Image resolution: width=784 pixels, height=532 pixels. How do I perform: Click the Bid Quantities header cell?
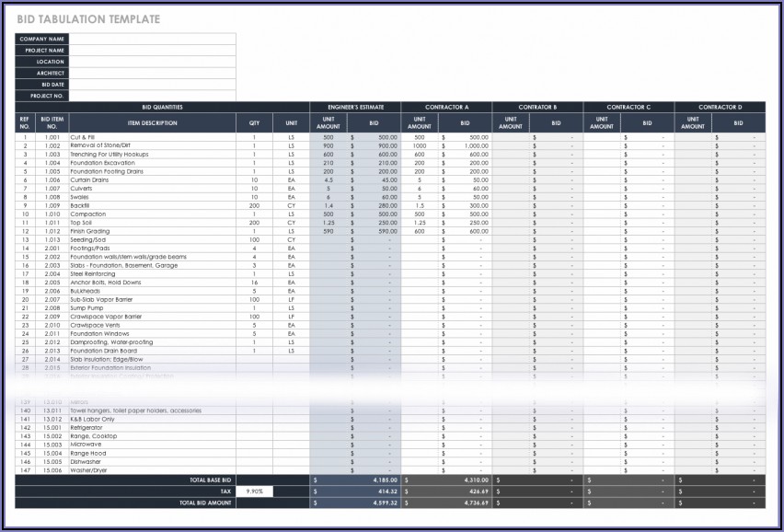(x=162, y=107)
